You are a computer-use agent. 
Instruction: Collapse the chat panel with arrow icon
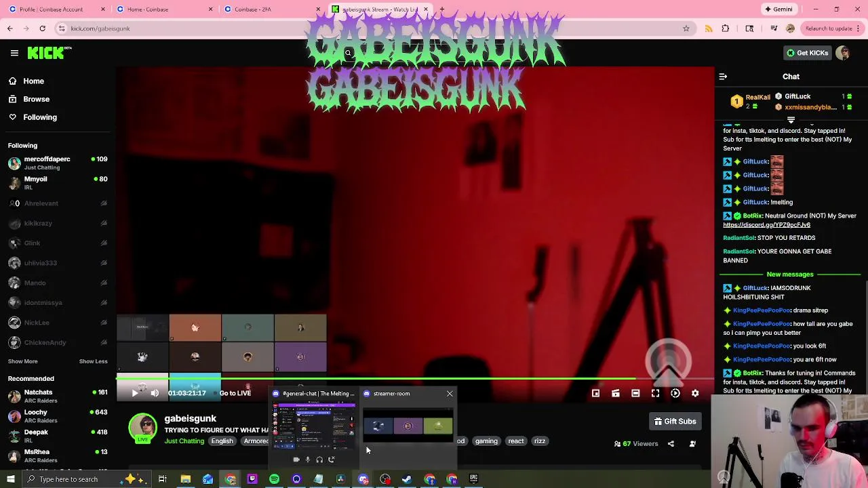(723, 77)
